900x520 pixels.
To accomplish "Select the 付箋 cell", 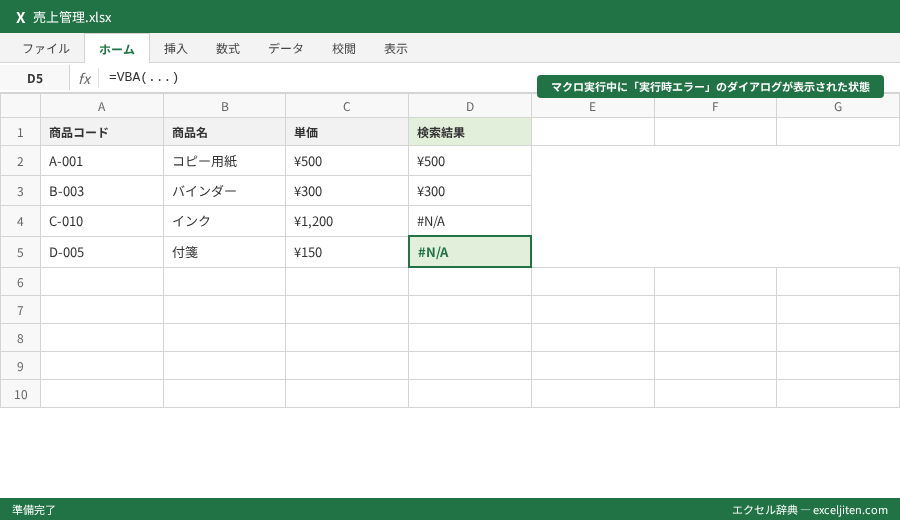I will click(x=224, y=252).
